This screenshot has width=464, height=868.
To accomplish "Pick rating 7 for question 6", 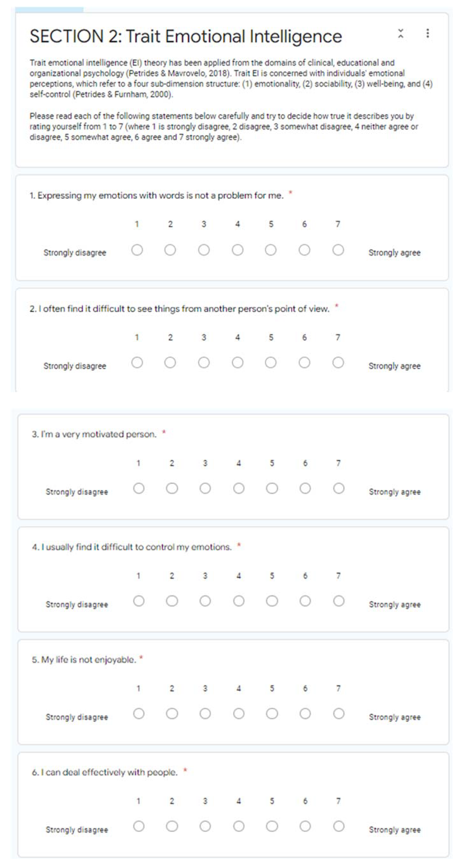I will pos(339,826).
